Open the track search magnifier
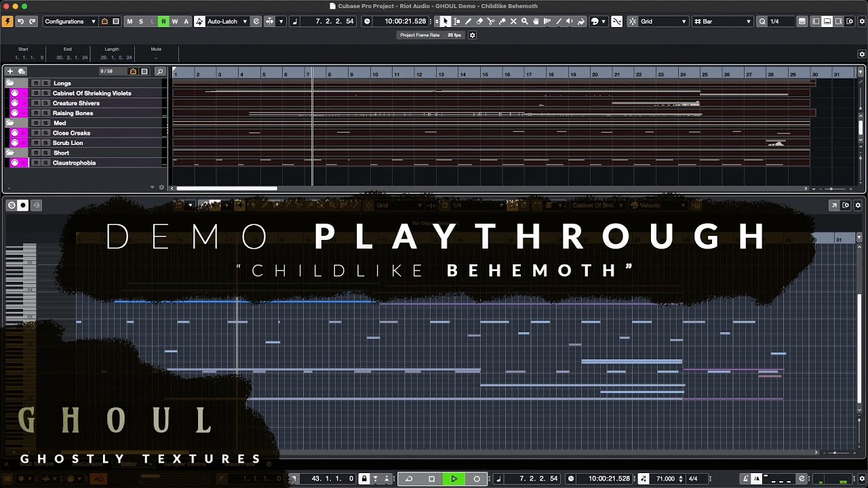This screenshot has height=488, width=868. click(x=160, y=71)
